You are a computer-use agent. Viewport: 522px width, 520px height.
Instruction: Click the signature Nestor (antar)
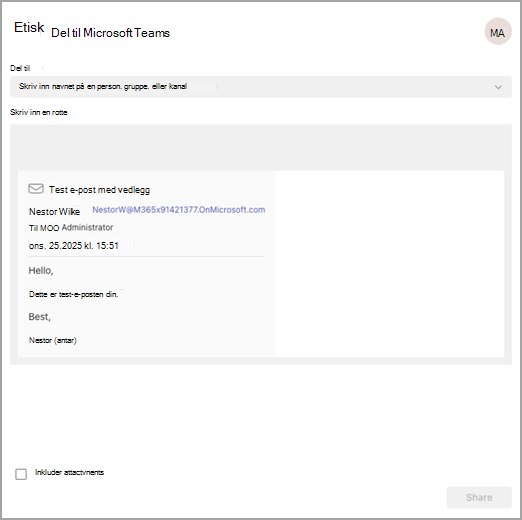[x=53, y=340]
